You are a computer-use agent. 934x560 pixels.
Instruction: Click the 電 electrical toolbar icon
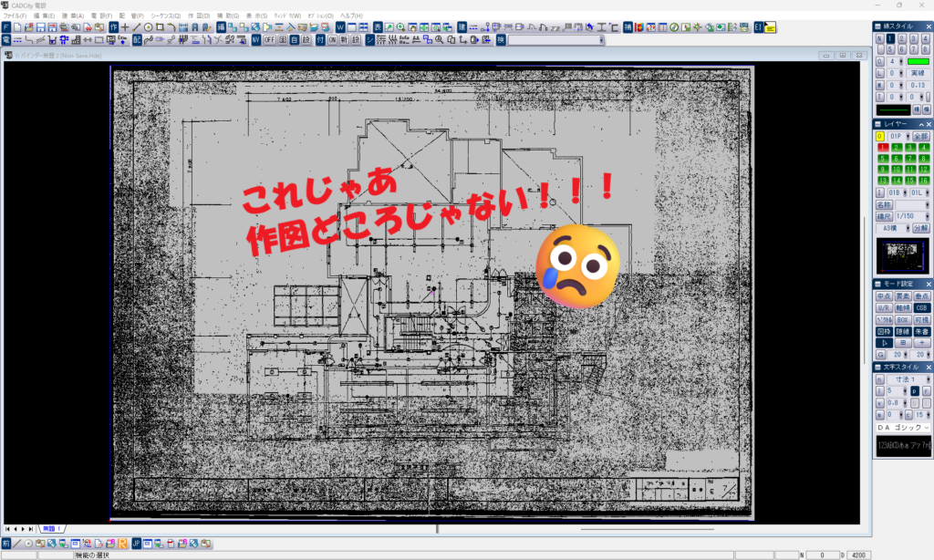click(x=6, y=40)
